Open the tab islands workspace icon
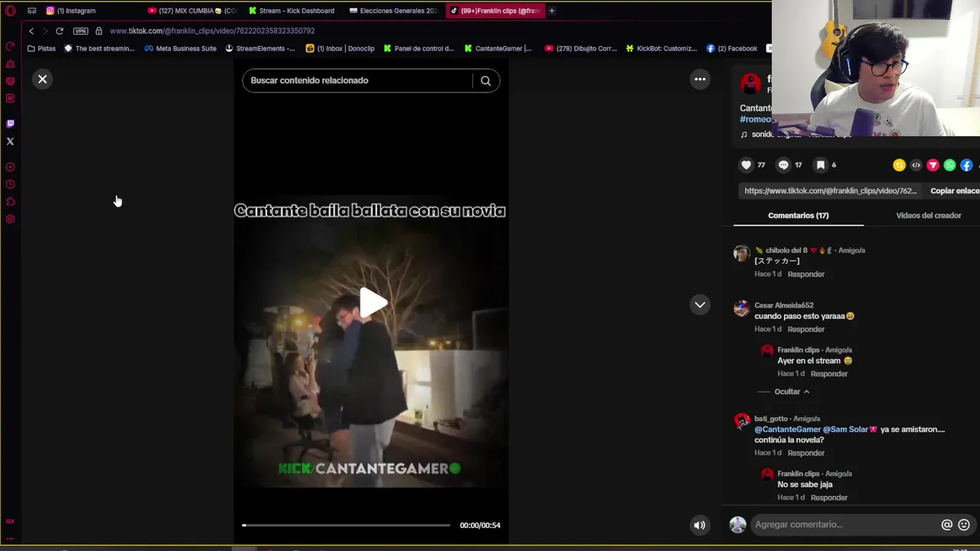 (31, 11)
